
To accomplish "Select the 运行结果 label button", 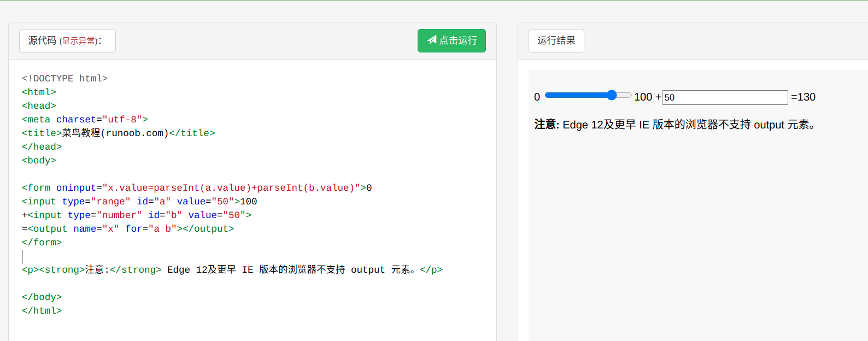I will point(556,40).
